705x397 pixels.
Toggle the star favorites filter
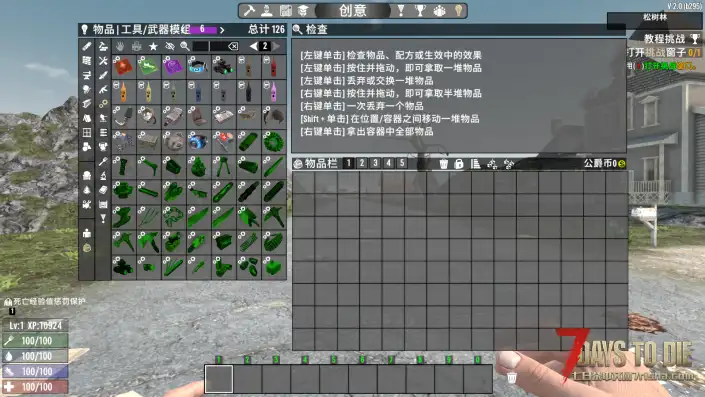(x=153, y=46)
